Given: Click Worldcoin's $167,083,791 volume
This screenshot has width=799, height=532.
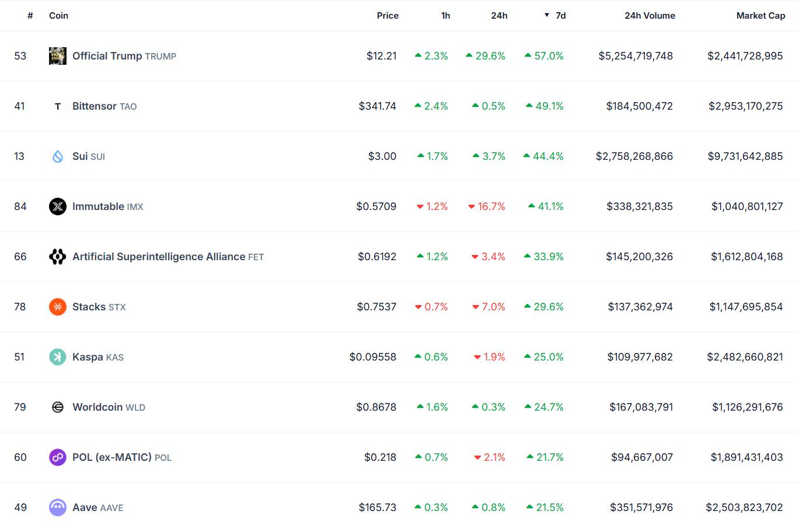Looking at the screenshot, I should (641, 407).
